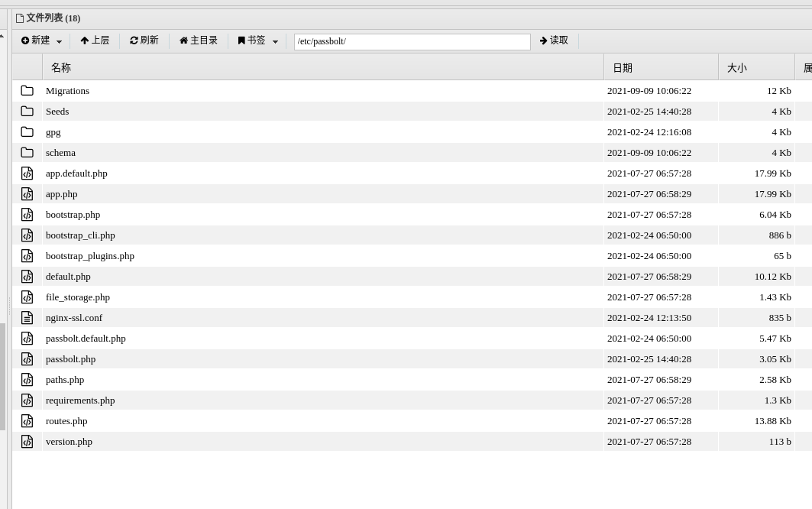Sort by the 日期 column header
This screenshot has height=509, width=812.
coord(662,67)
